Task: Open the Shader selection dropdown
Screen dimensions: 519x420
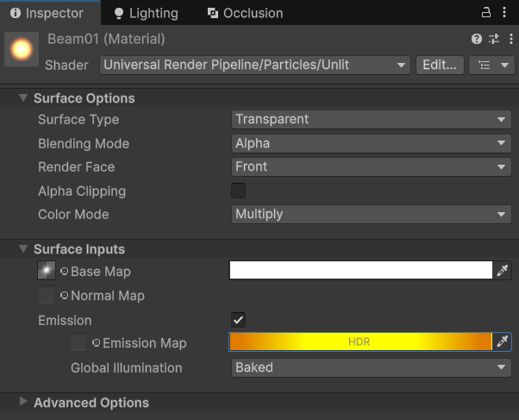Action: [x=255, y=65]
